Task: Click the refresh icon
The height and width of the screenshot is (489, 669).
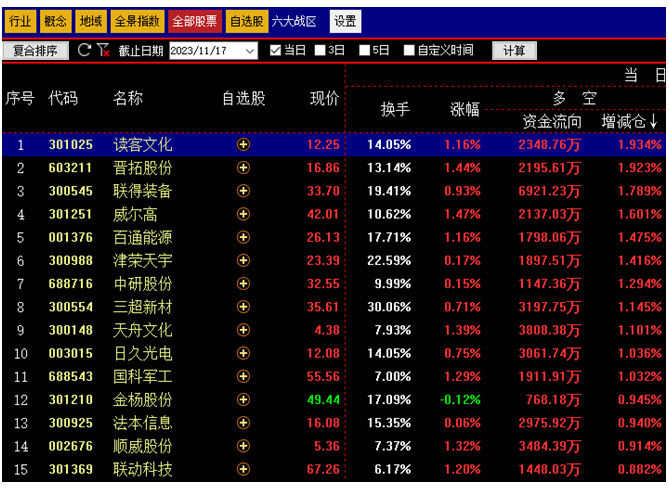Action: point(84,50)
